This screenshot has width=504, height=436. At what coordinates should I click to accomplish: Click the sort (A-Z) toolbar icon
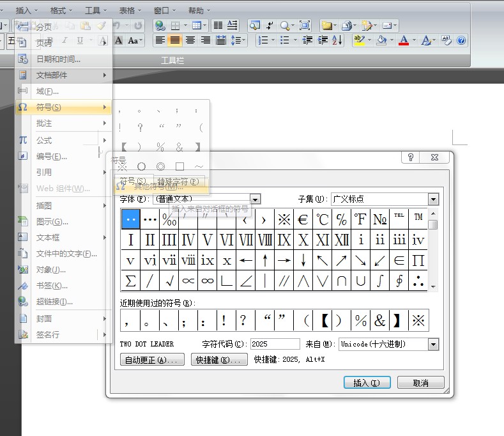point(337,40)
